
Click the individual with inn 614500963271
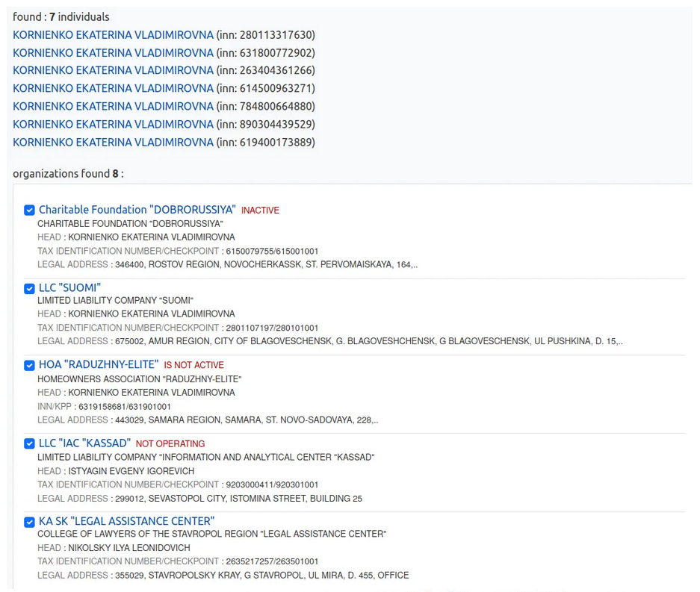pyautogui.click(x=113, y=88)
